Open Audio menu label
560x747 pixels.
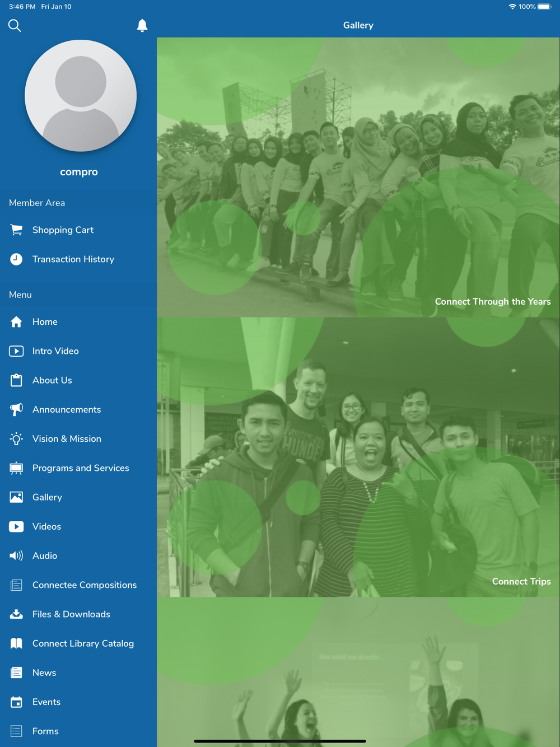pyautogui.click(x=45, y=555)
